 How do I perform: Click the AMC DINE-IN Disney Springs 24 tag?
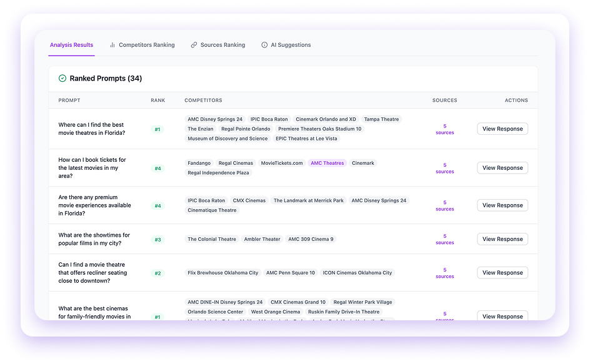(x=225, y=302)
